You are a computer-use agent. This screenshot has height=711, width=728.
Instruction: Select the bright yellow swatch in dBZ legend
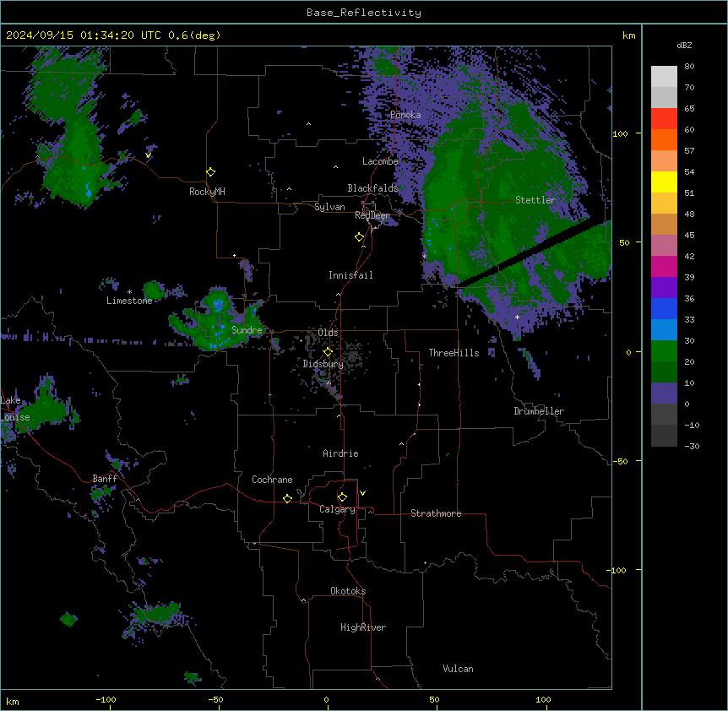pos(664,182)
